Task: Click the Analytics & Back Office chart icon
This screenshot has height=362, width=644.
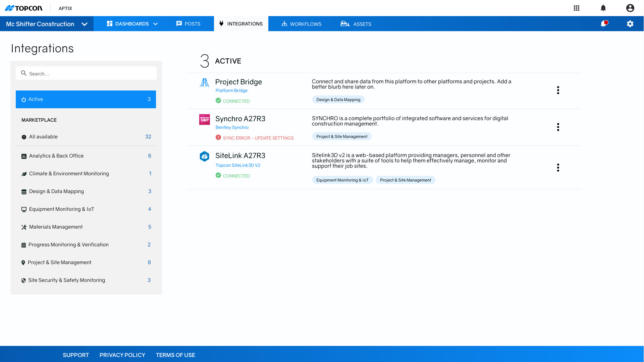Action: coord(24,156)
